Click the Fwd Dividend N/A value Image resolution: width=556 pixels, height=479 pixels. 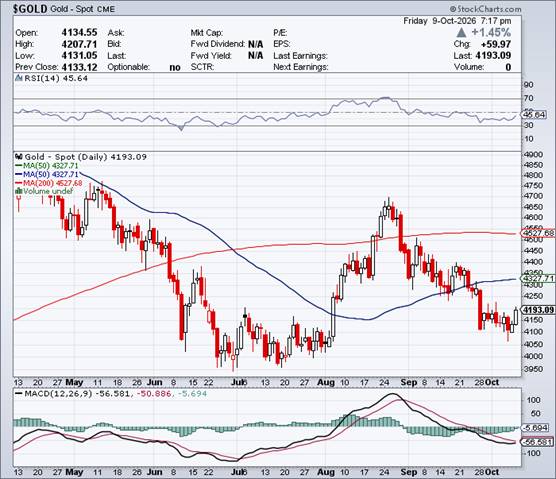pyautogui.click(x=255, y=44)
